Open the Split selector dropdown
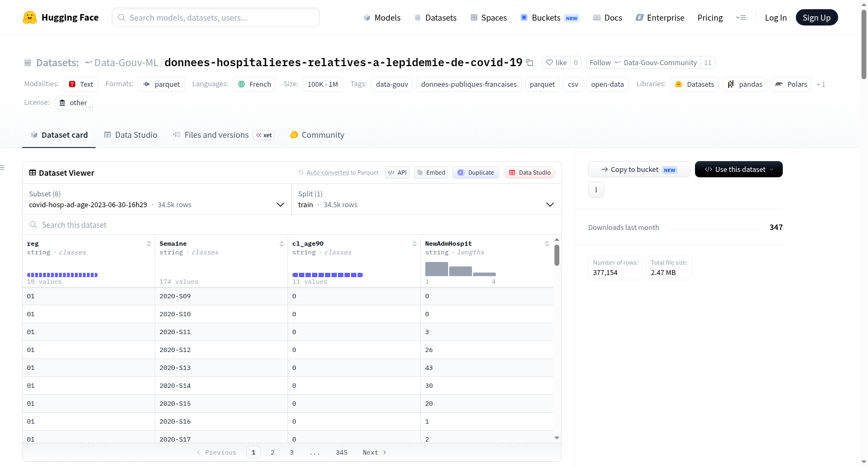 426,199
